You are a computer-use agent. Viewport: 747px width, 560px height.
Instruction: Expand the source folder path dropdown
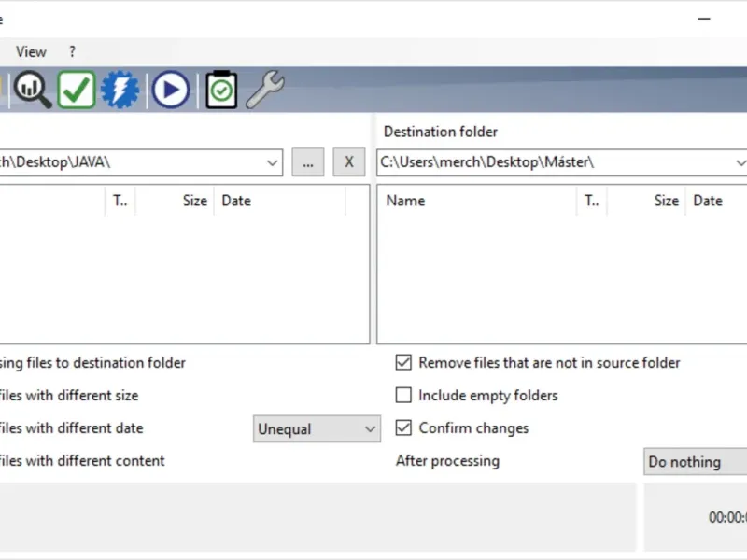point(272,162)
